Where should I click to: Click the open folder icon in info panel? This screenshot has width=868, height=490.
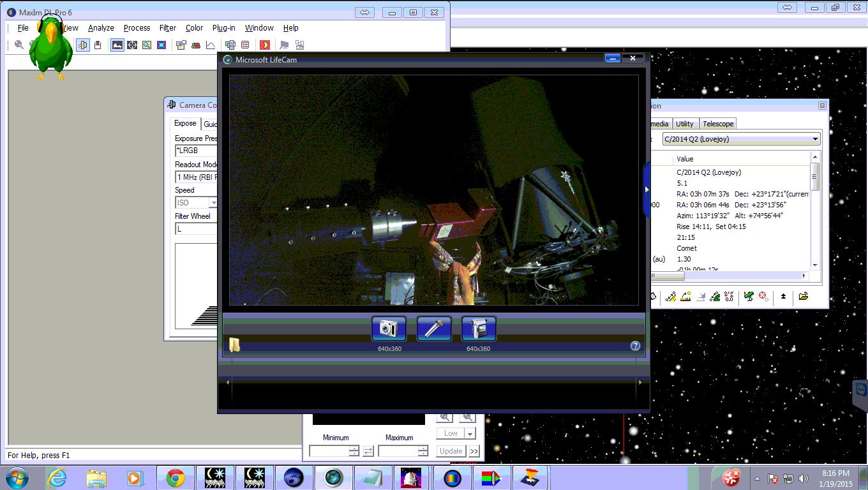click(x=803, y=297)
